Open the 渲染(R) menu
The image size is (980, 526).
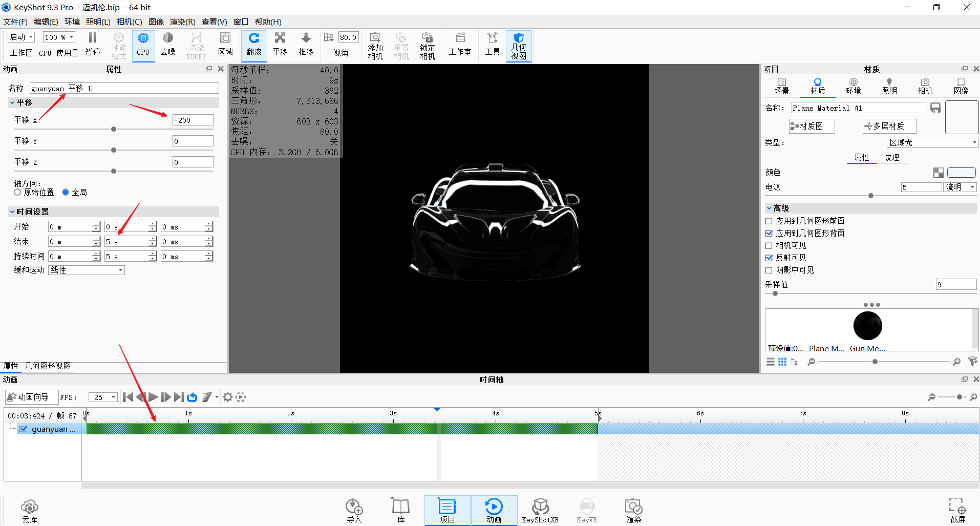click(x=182, y=22)
